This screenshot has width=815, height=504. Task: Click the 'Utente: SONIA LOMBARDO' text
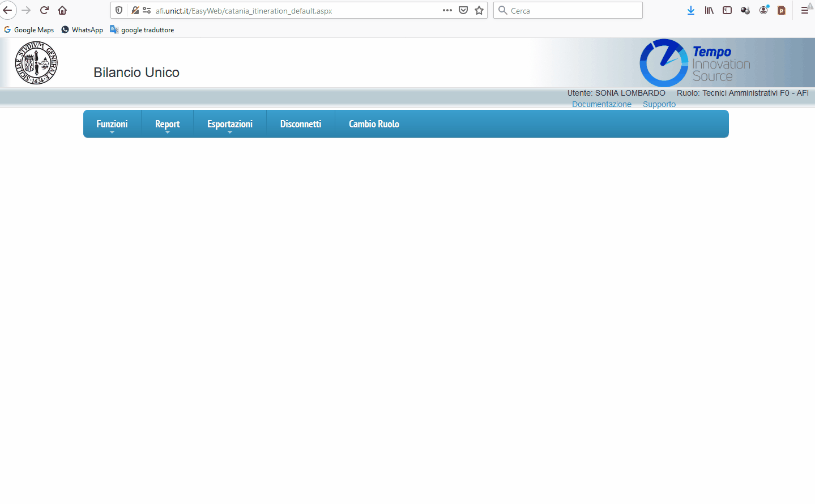tap(616, 93)
